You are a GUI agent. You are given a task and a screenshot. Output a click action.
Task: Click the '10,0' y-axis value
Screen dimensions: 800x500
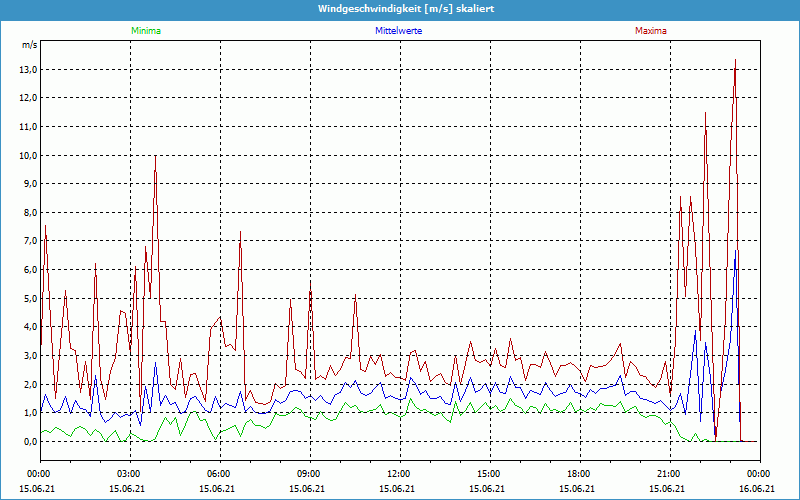click(29, 156)
